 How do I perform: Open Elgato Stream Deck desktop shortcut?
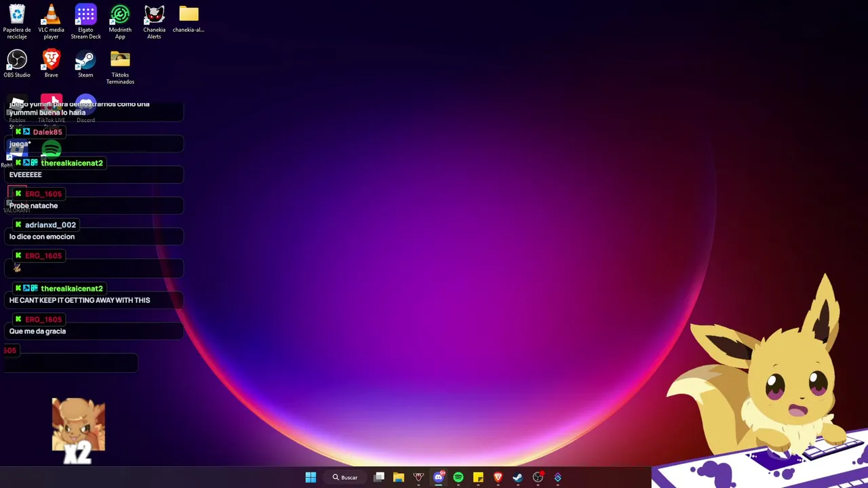tap(85, 21)
